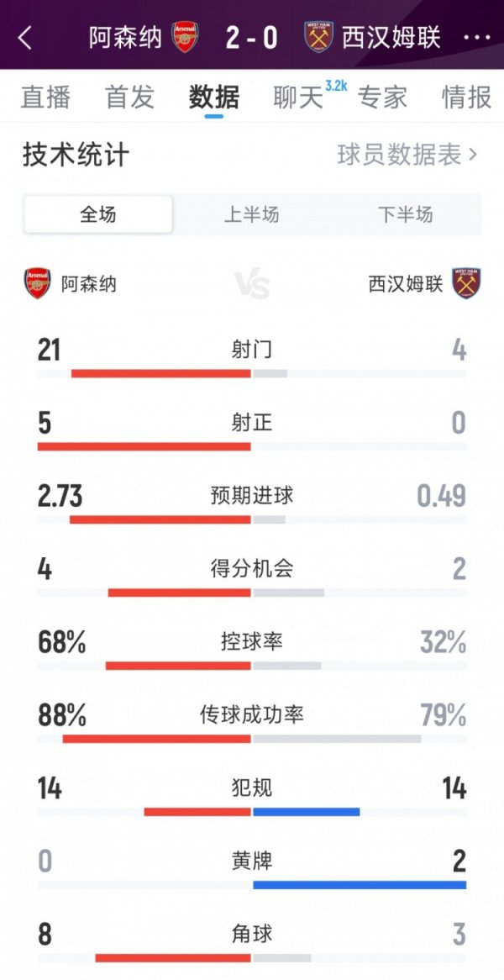Open the 情报 intelligence section
Image resolution: width=504 pixels, height=980 pixels.
click(465, 98)
